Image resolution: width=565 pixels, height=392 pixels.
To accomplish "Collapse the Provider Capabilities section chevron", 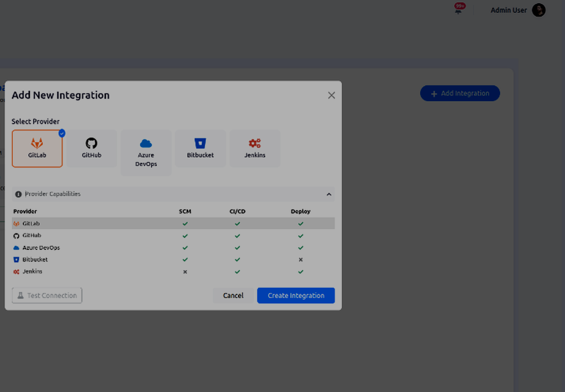I will [329, 194].
